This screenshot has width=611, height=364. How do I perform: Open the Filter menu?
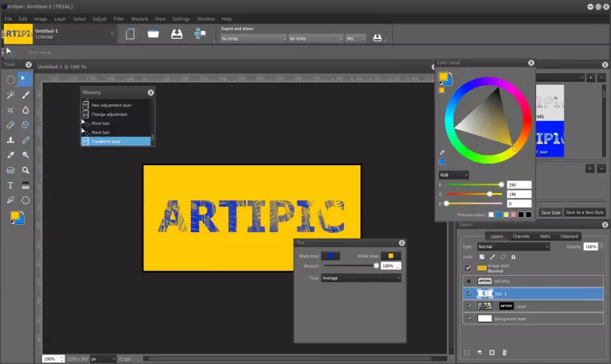tap(119, 18)
